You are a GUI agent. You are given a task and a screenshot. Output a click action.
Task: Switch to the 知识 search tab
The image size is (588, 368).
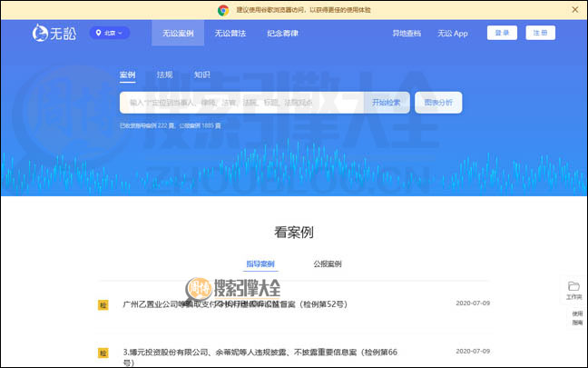tap(201, 75)
